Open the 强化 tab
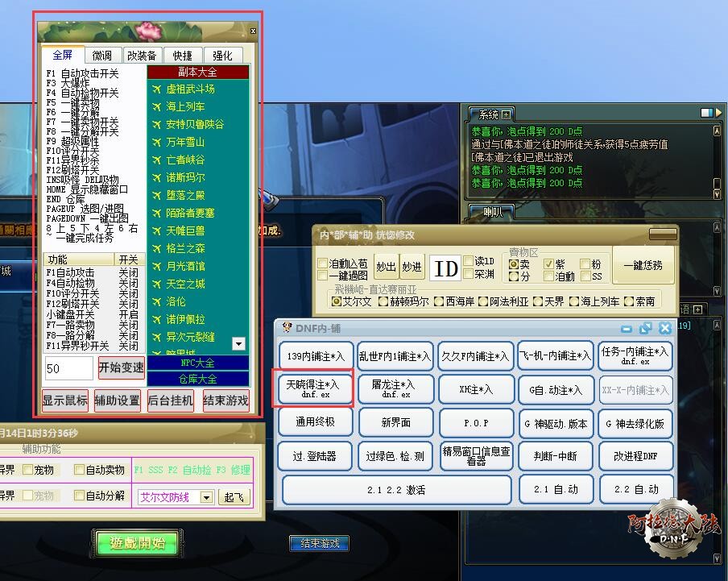This screenshot has width=728, height=581. pos(222,56)
